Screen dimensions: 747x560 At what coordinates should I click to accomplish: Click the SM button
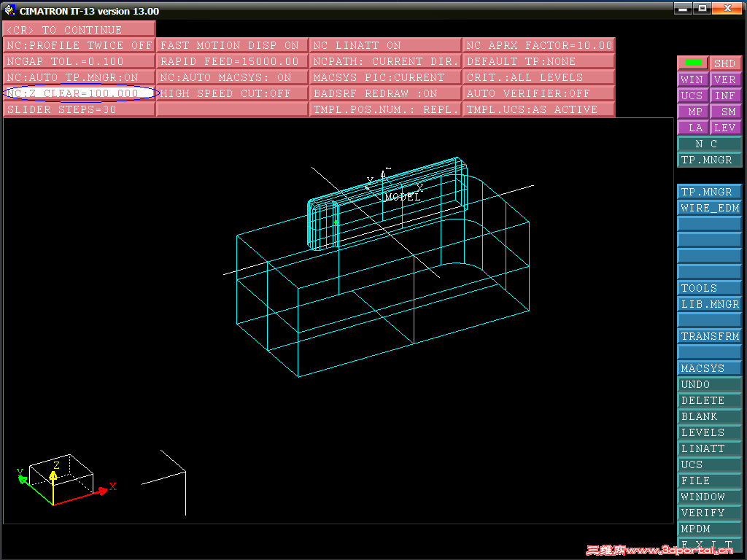724,112
